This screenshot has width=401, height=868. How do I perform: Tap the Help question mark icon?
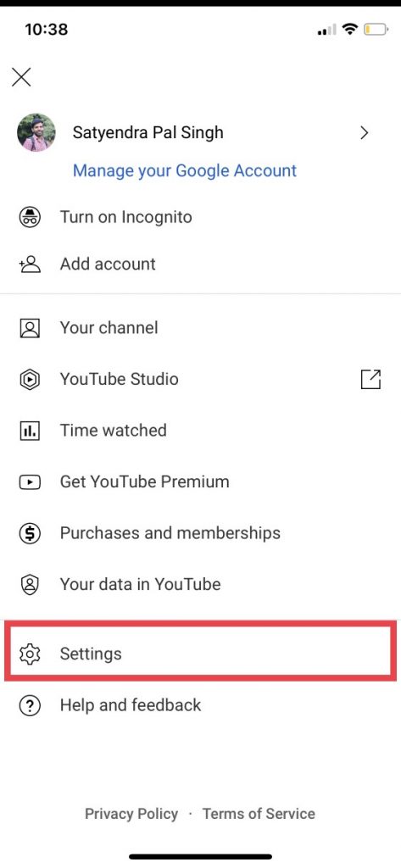coord(30,705)
